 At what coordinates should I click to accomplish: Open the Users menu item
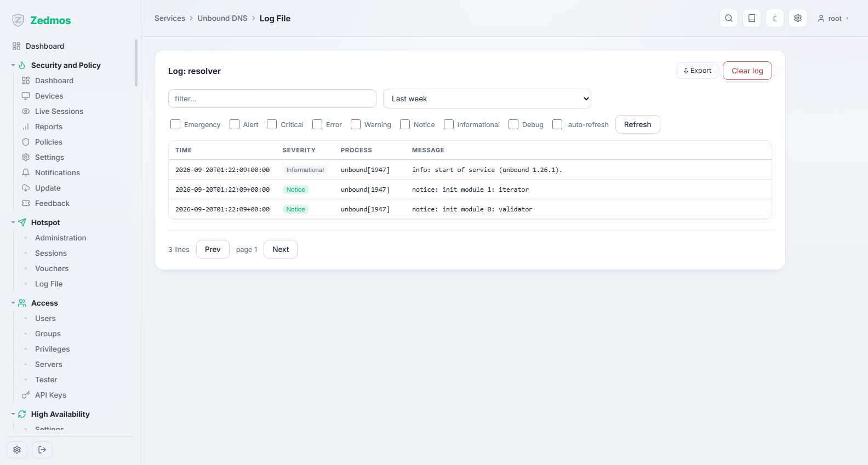pos(45,318)
